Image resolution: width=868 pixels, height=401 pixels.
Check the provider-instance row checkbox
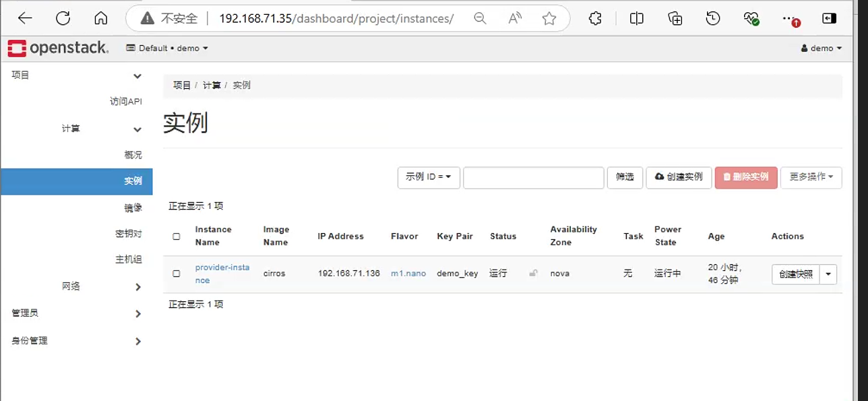177,274
